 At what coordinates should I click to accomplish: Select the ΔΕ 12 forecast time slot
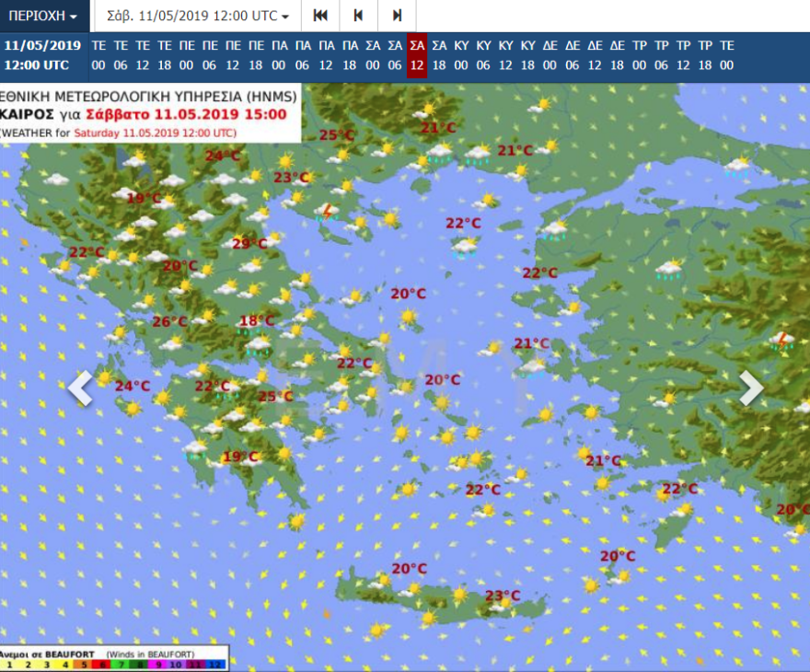[x=594, y=57]
